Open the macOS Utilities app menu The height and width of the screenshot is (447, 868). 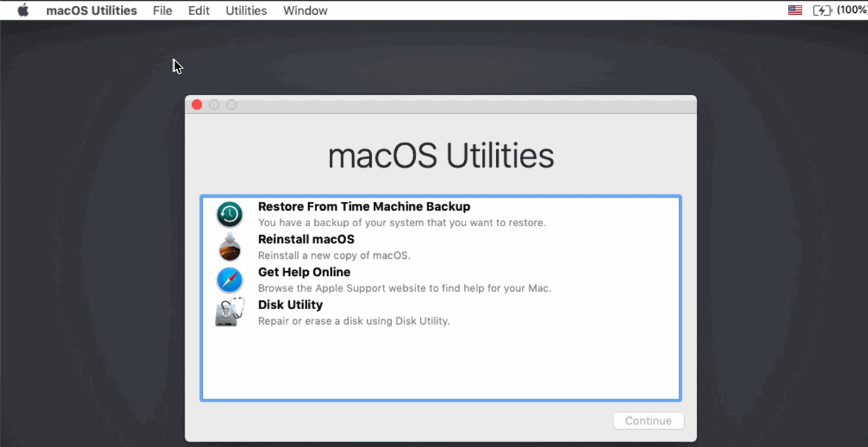tap(92, 11)
